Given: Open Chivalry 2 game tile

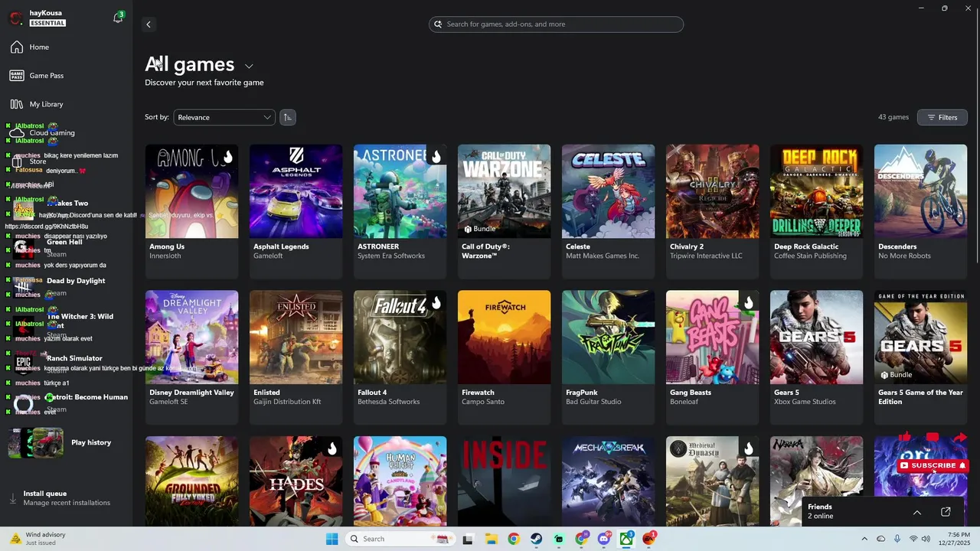Looking at the screenshot, I should 712,210.
